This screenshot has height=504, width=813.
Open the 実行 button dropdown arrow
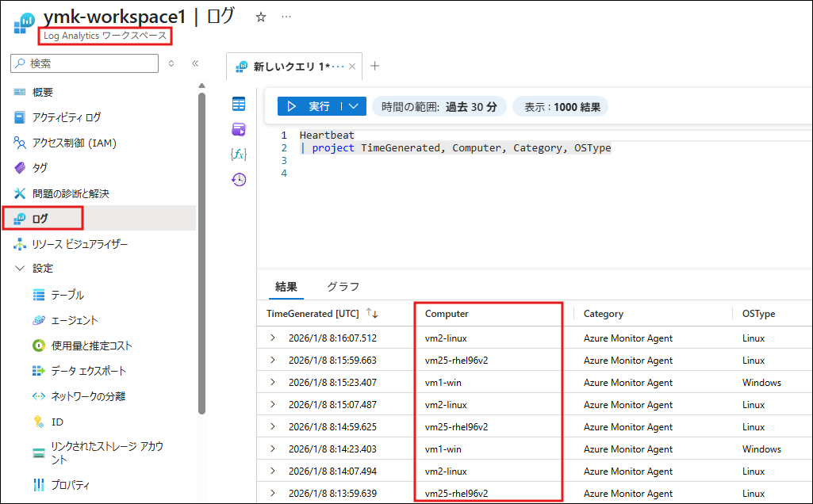[354, 106]
